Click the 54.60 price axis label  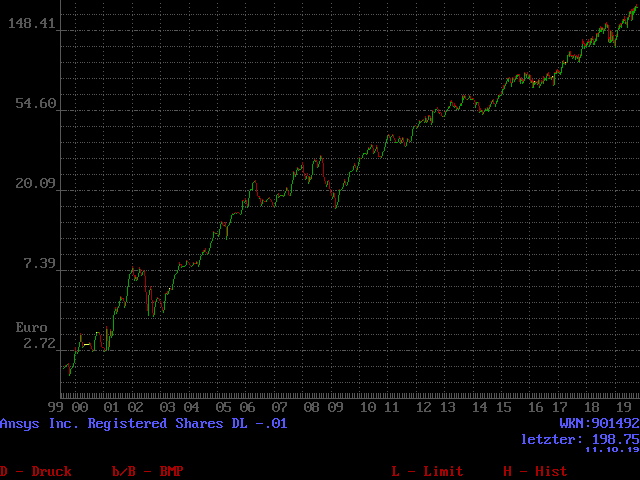[x=36, y=104]
